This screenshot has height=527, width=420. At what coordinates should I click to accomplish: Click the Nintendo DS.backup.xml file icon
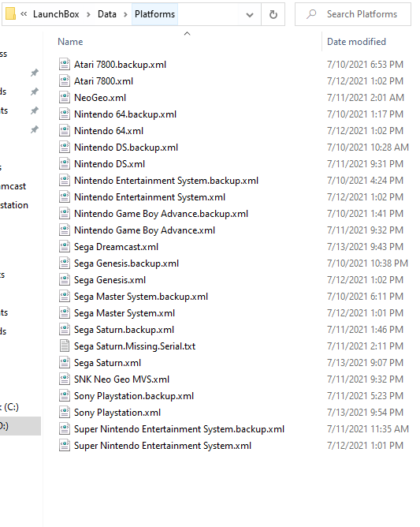[x=65, y=148]
